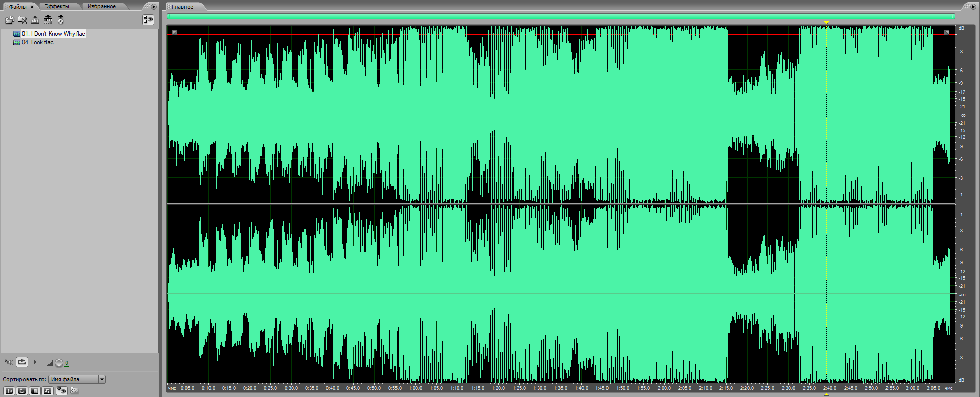Click the Edit File waveform icon

(x=35, y=20)
